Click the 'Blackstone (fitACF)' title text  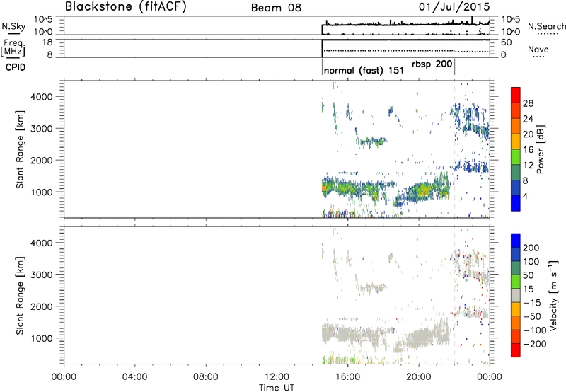coord(125,6)
